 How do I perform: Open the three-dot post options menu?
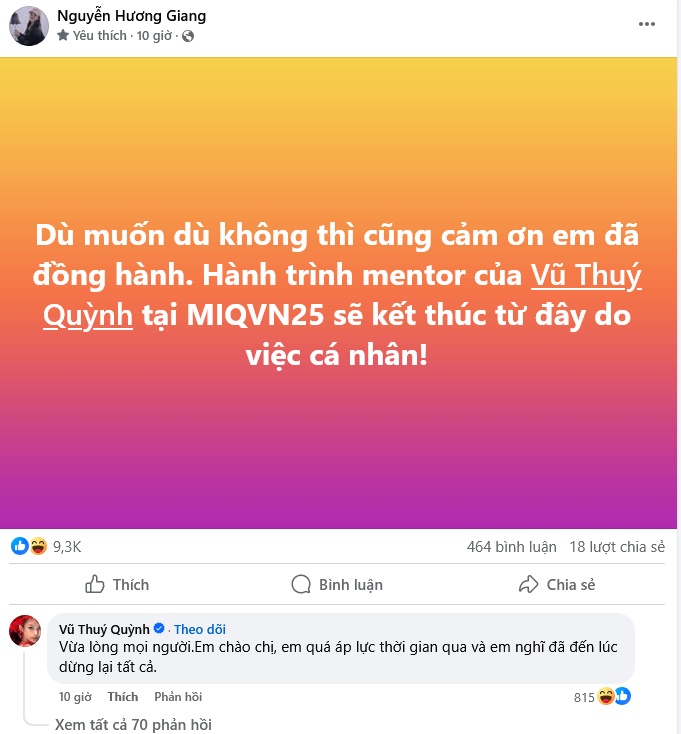point(646,24)
